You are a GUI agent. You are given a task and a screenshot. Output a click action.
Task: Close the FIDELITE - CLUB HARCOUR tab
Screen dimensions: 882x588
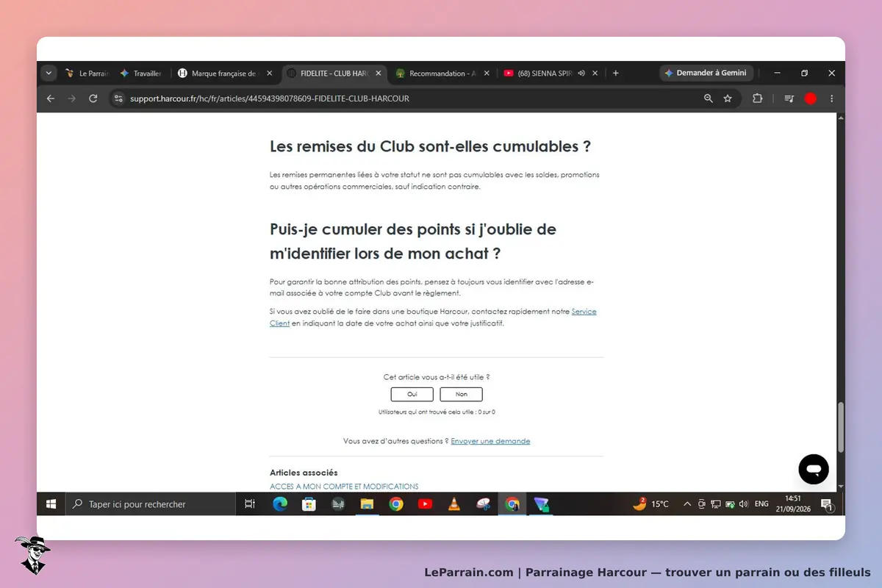pyautogui.click(x=379, y=73)
